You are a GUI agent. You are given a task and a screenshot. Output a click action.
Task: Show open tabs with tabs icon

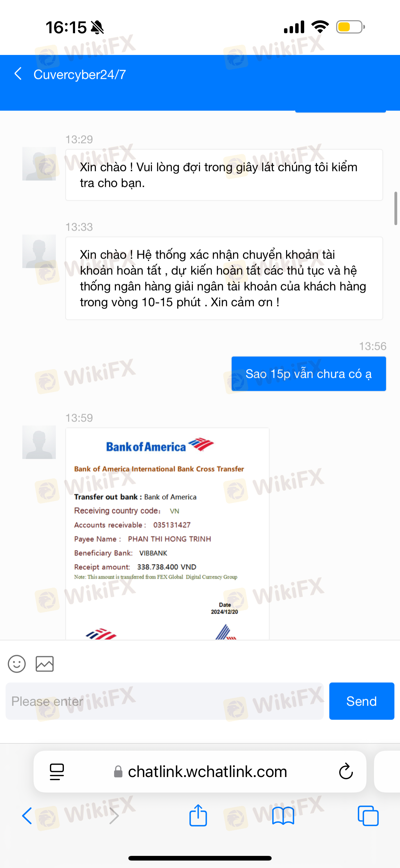pyautogui.click(x=368, y=816)
